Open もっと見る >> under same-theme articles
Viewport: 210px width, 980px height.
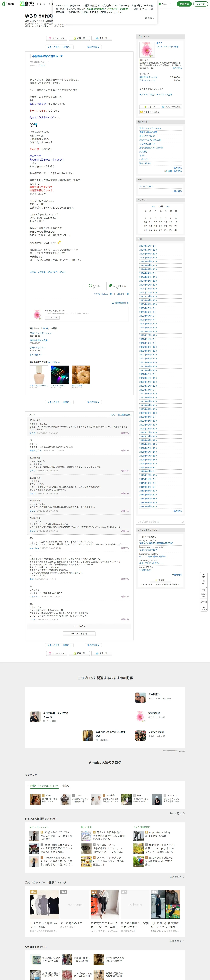point(36,355)
